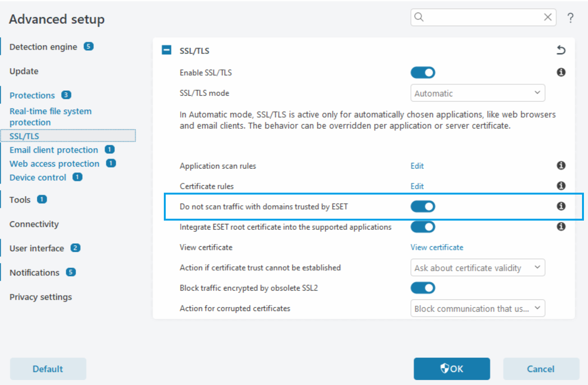Click info icon for ESET trusted domains

561,206
